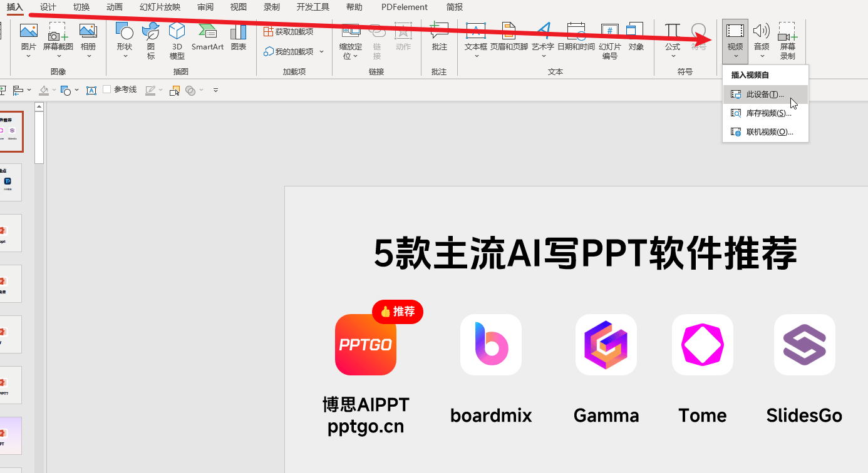Click the selection pane icon in quick toolbar
The width and height of the screenshot is (868, 473).
175,90
